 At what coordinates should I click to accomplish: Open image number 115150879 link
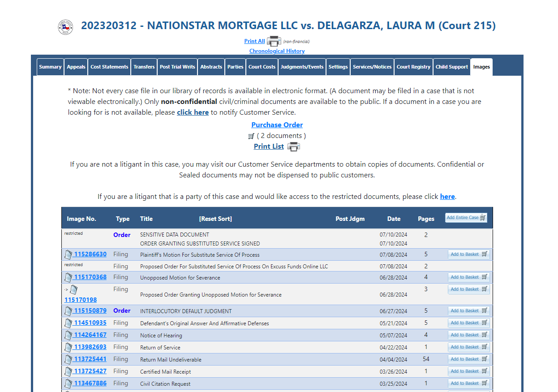coord(90,311)
